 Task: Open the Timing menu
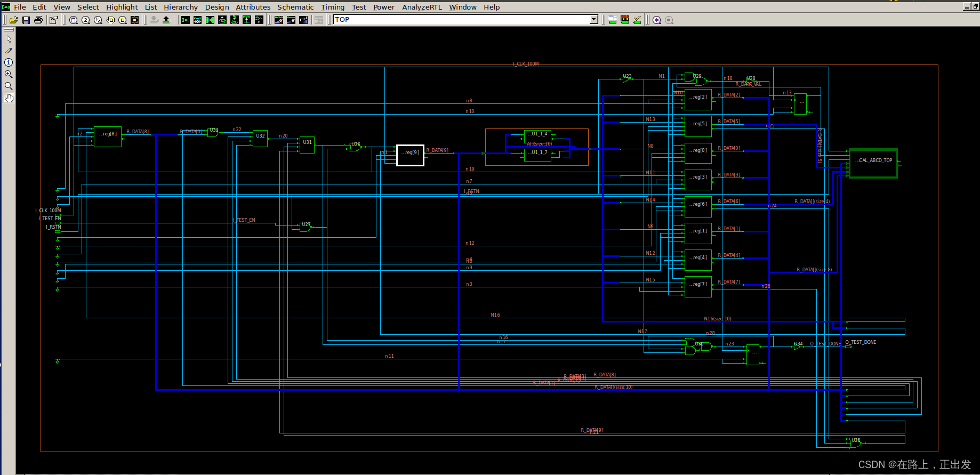(332, 7)
